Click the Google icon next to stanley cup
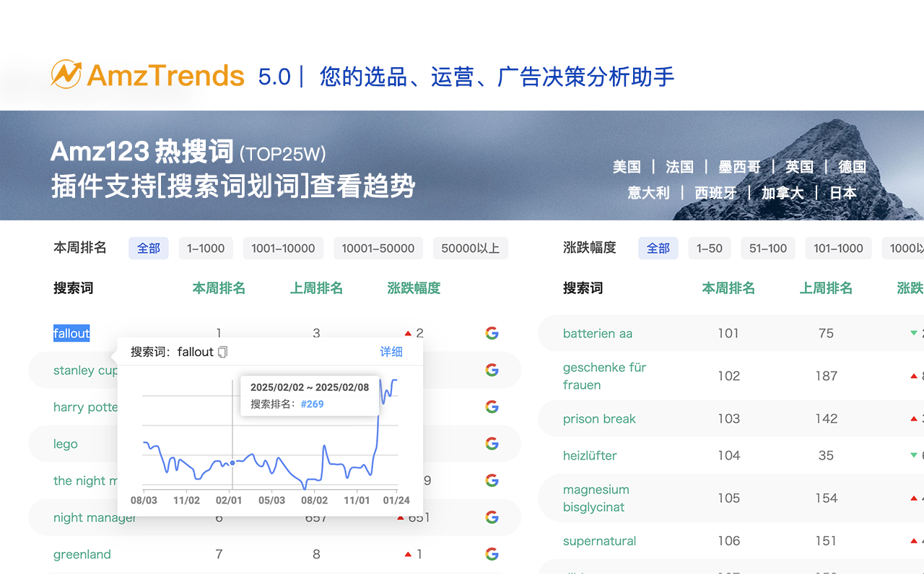Screen dimensions: 924x578 pyautogui.click(x=492, y=370)
